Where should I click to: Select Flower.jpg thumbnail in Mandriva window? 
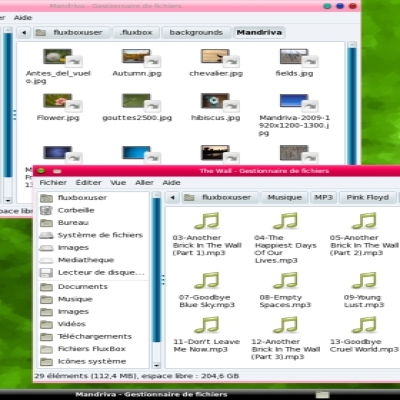click(58, 101)
